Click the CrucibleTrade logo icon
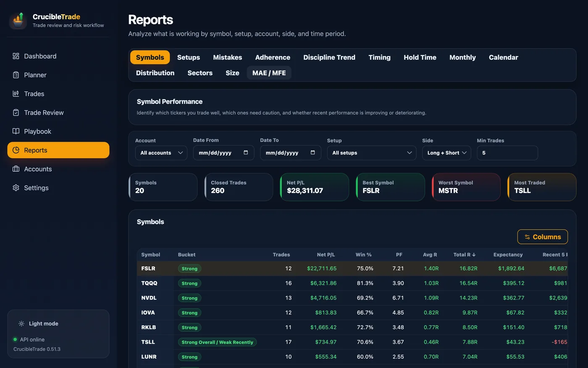This screenshot has height=368, width=588. (18, 20)
